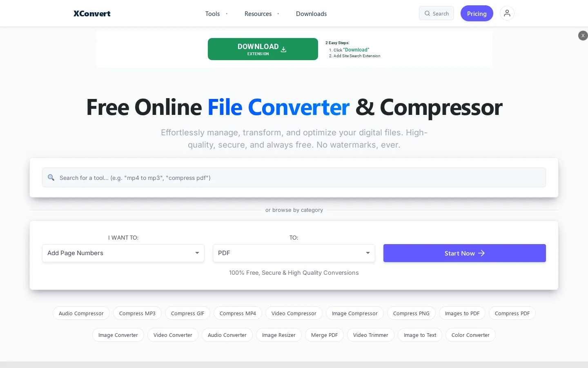Click the tool search field
The image size is (588, 368).
click(294, 177)
